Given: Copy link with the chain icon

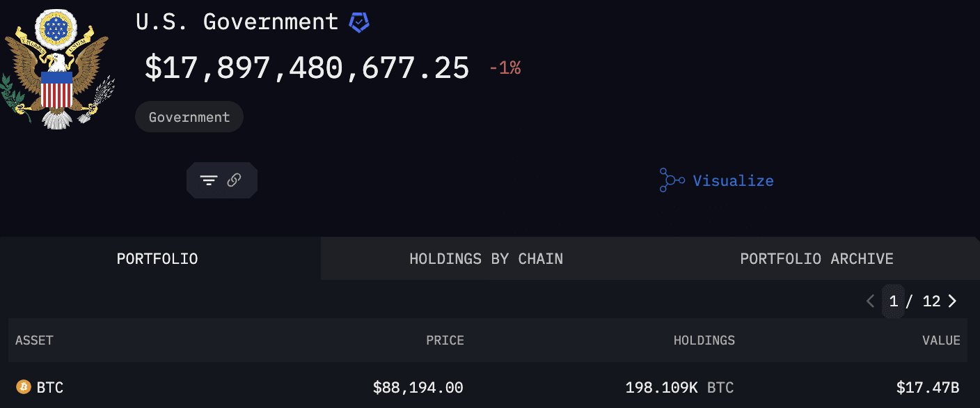Looking at the screenshot, I should [234, 180].
